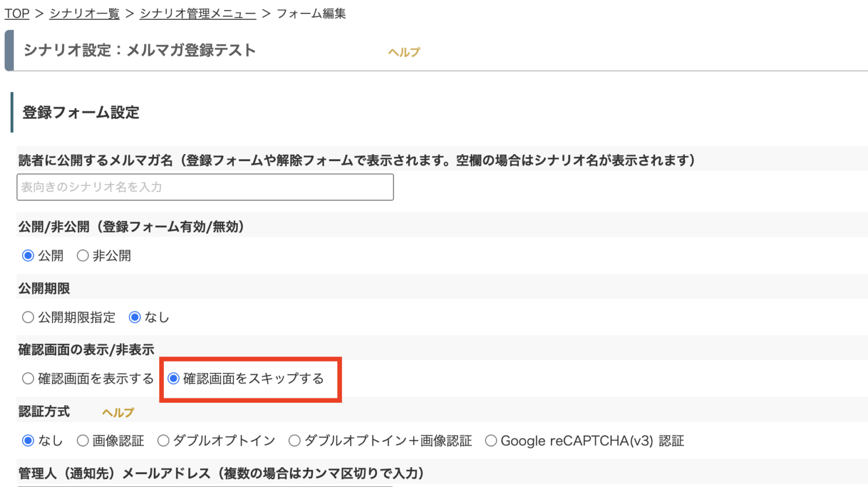The height and width of the screenshot is (487, 868).
Task: Click the フォーム編集 breadcrumb item
Action: [311, 13]
